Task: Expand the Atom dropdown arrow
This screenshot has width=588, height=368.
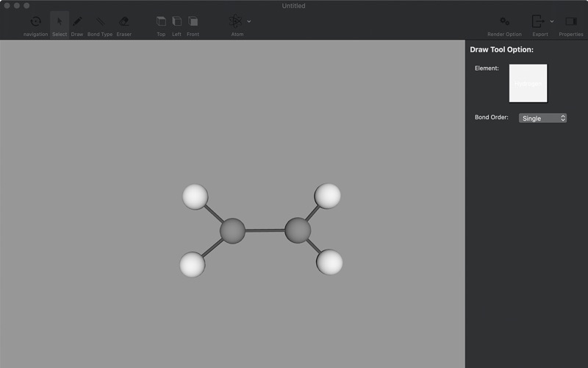Action: [249, 21]
